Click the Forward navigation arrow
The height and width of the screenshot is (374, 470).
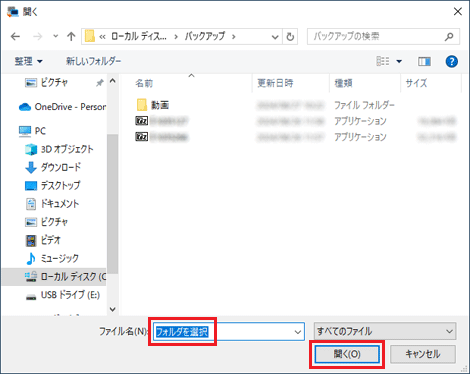pos(38,36)
